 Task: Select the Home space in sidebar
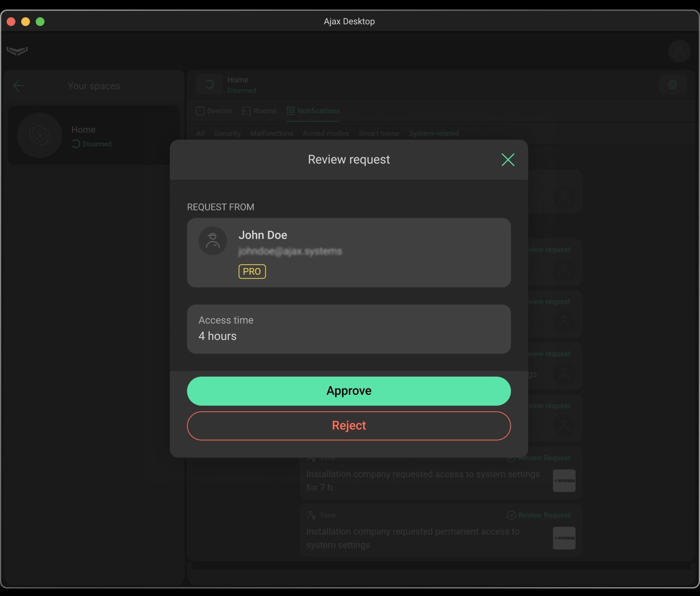[93, 136]
